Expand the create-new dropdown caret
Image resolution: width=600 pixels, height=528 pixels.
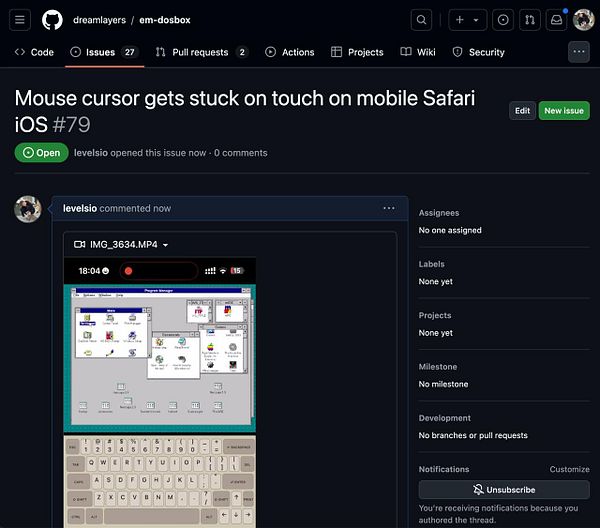[x=476, y=20]
